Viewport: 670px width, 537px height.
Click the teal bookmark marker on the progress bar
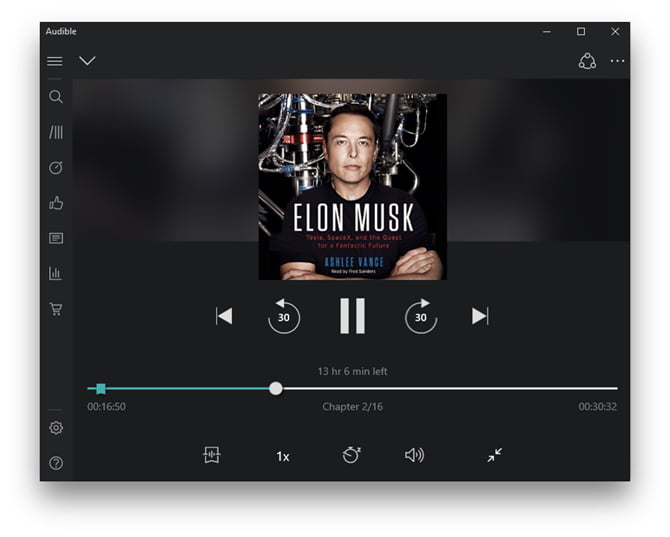coord(101,388)
